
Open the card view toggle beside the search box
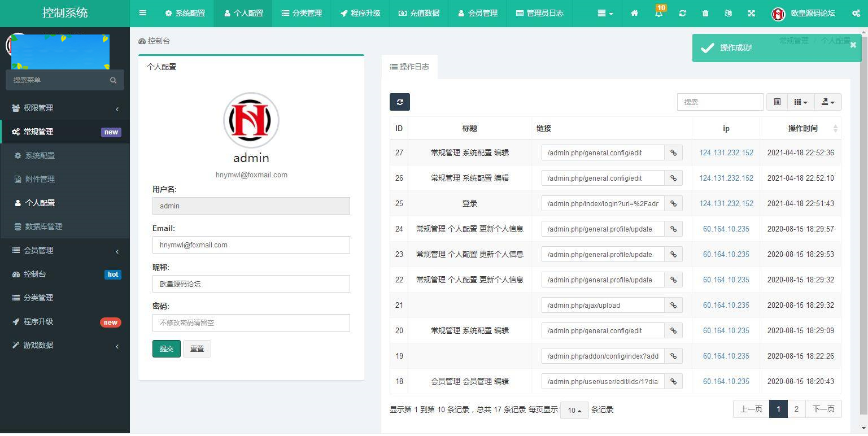point(777,102)
